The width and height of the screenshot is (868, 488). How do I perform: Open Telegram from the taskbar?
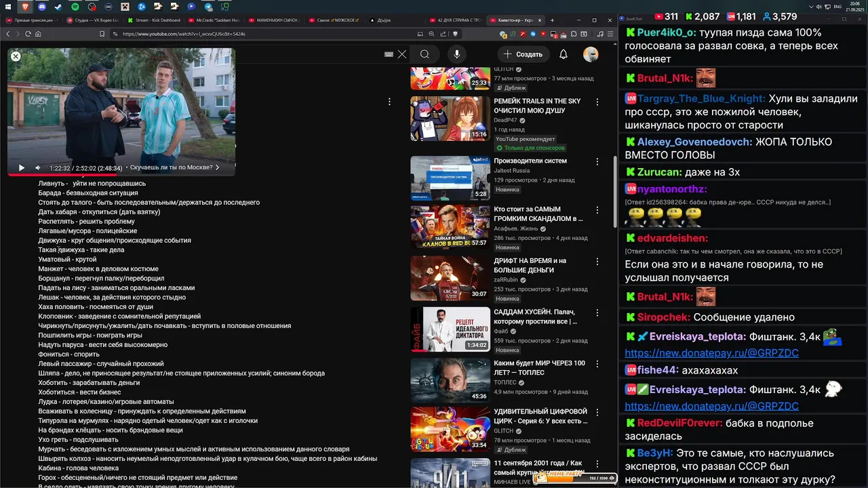tap(208, 6)
